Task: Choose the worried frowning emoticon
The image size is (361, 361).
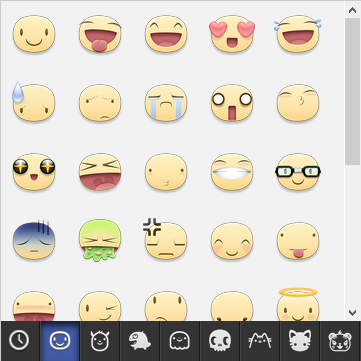Action: 100,103
